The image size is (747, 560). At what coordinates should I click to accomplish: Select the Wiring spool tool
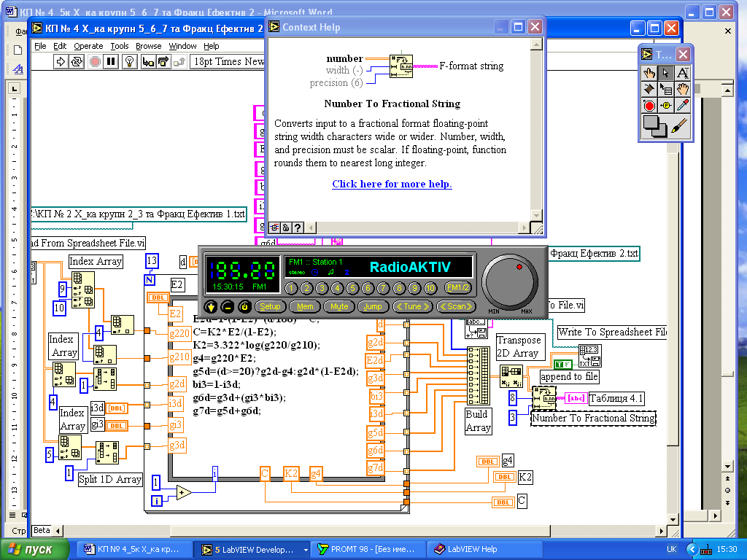(649, 89)
